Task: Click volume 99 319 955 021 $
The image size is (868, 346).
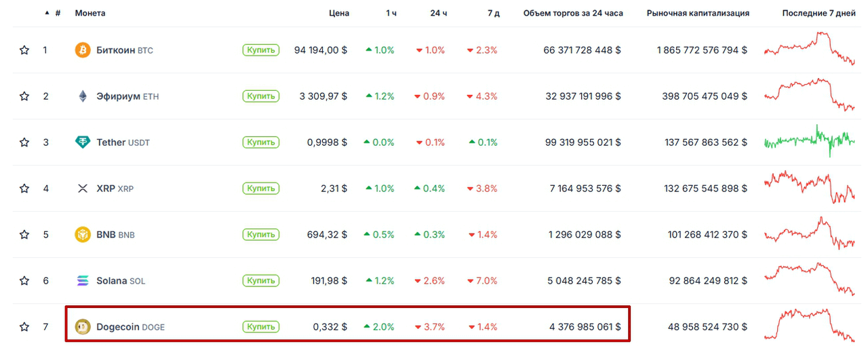Action: pos(583,142)
